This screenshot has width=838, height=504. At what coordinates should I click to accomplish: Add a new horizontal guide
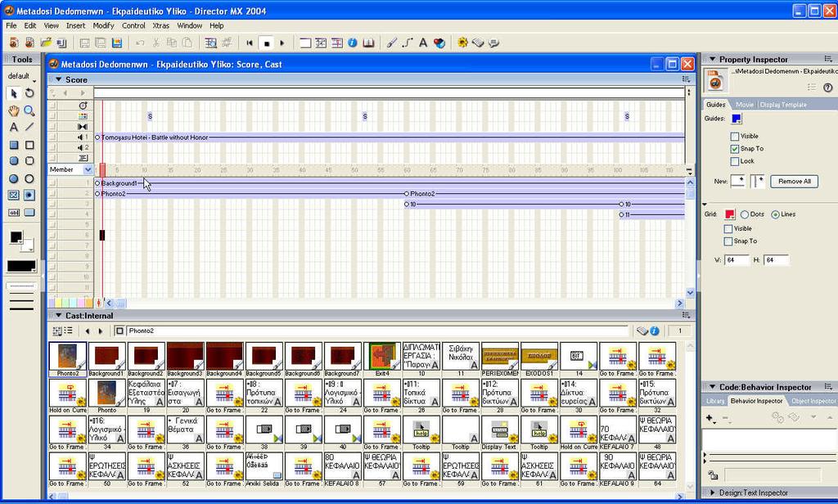(738, 181)
